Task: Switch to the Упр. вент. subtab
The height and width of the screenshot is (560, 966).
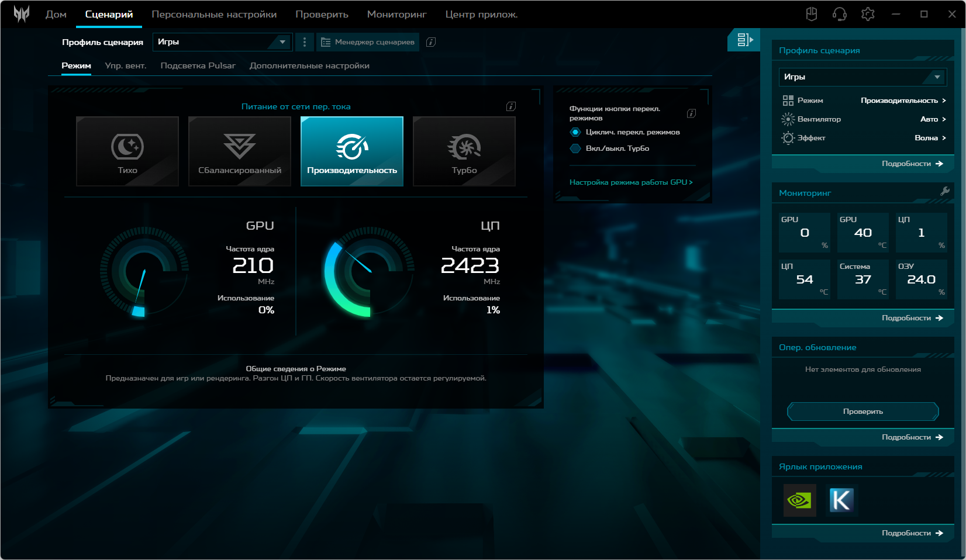Action: click(126, 65)
